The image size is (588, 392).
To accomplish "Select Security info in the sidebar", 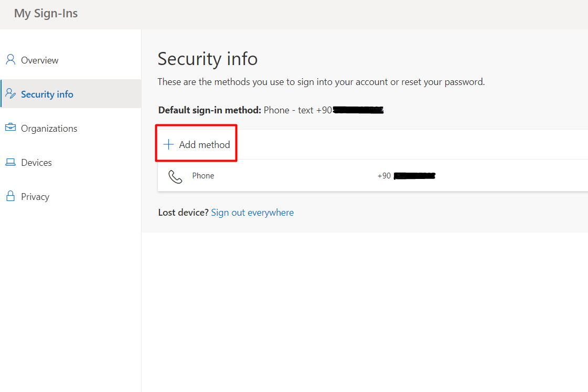I will tap(47, 94).
